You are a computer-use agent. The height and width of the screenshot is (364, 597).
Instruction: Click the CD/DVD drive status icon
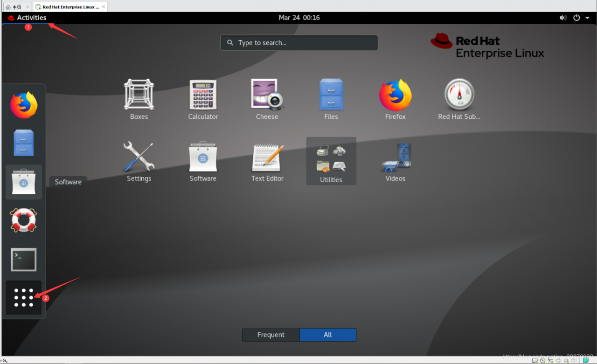coord(542,360)
